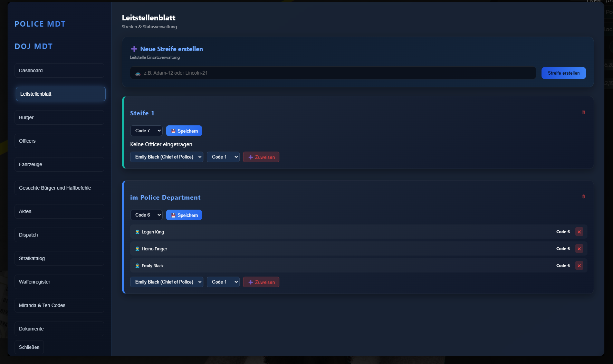Open Code 7 status dropdown in Steife 1

tap(146, 131)
